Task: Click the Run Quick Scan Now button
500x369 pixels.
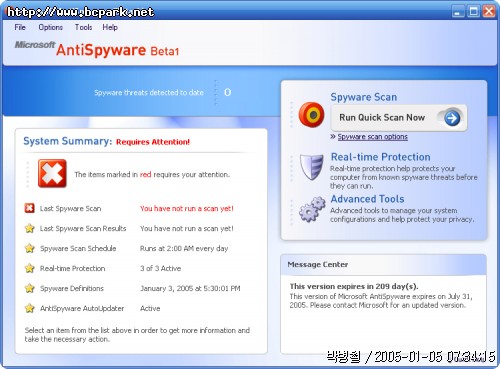Action: click(x=399, y=118)
